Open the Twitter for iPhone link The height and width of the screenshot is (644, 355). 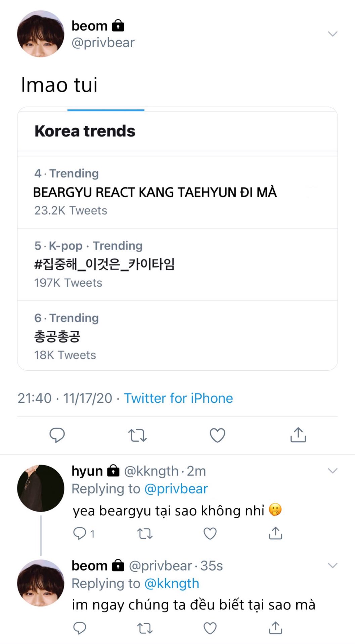coord(178,398)
